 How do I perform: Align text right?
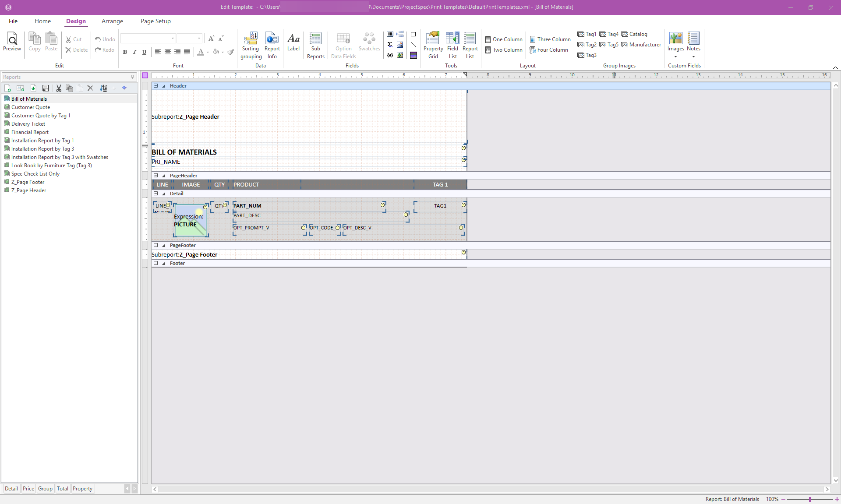[x=177, y=52]
